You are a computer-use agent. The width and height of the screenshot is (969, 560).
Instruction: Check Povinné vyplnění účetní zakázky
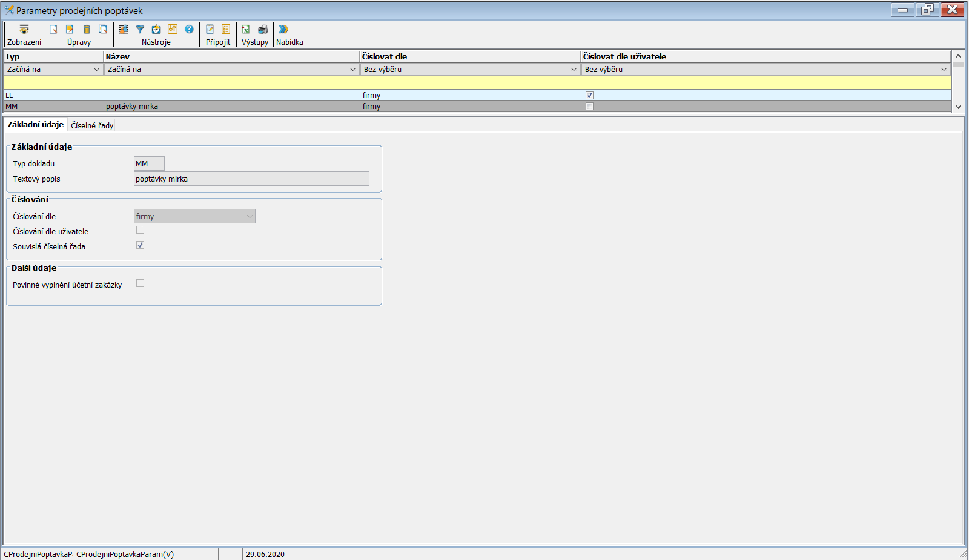click(140, 283)
